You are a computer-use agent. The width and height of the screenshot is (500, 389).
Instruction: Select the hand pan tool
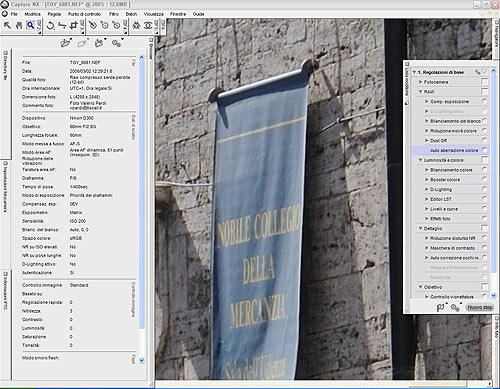(19, 25)
